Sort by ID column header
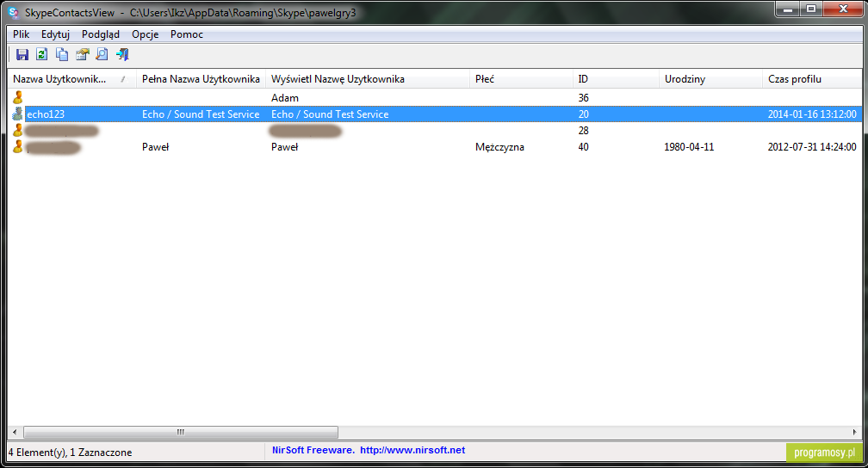868x468 pixels. [616, 79]
